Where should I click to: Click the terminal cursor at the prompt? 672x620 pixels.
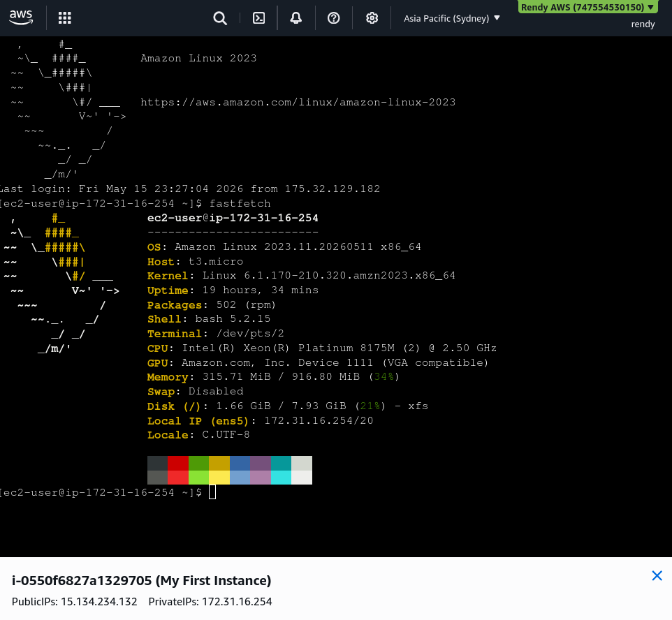[x=212, y=492]
